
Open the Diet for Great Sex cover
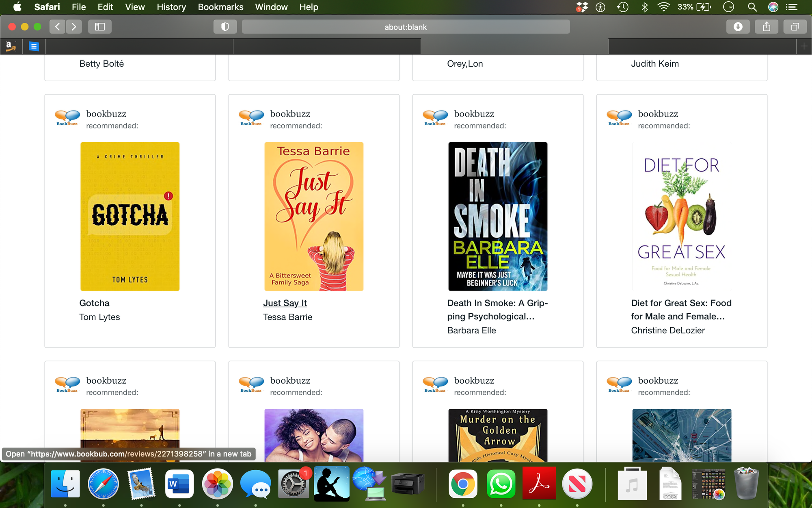682,216
